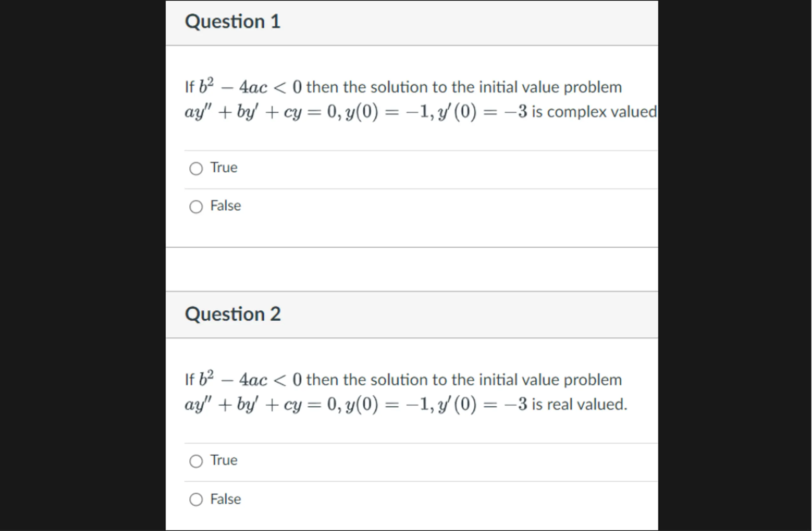The width and height of the screenshot is (812, 531).
Task: Click the "is complex valued" text in Question 1
Action: 594,112
